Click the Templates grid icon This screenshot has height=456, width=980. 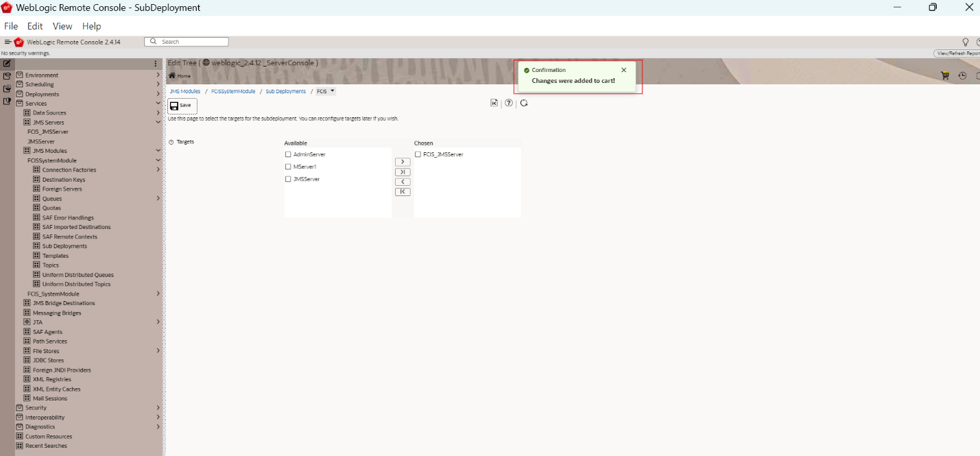click(36, 256)
